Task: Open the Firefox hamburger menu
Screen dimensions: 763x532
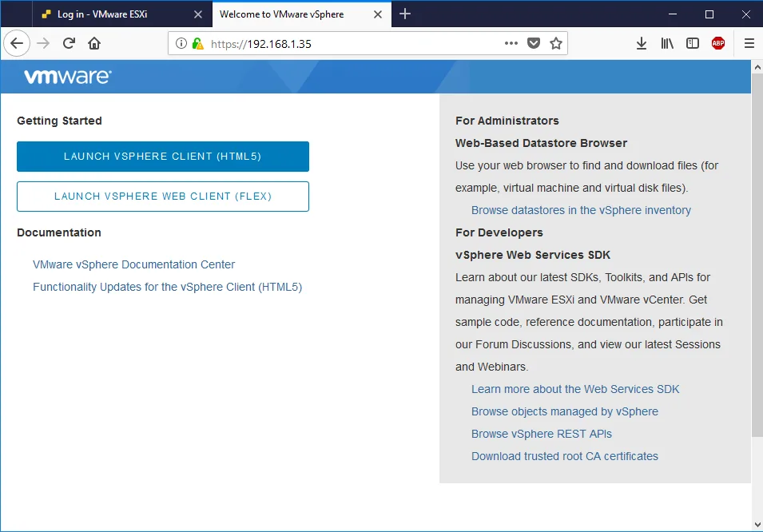Action: pyautogui.click(x=749, y=43)
